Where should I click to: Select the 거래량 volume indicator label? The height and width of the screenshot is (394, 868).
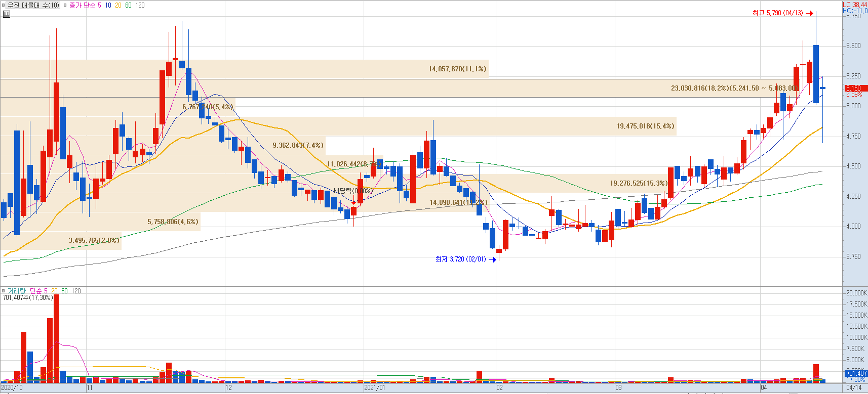(16, 291)
